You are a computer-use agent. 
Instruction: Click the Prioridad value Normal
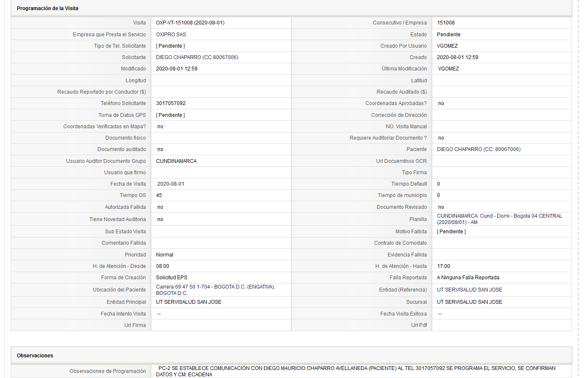click(x=165, y=255)
